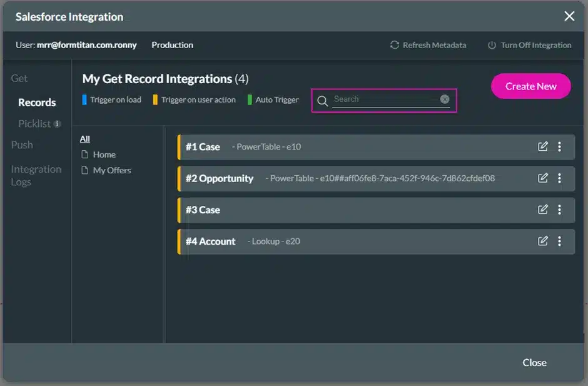Open more options for #2 Opportunity
Viewport: 588px width, 386px height.
tap(559, 178)
